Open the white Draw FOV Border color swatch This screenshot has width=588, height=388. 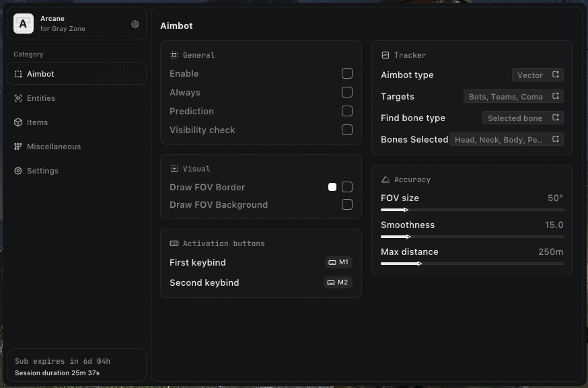coord(332,187)
